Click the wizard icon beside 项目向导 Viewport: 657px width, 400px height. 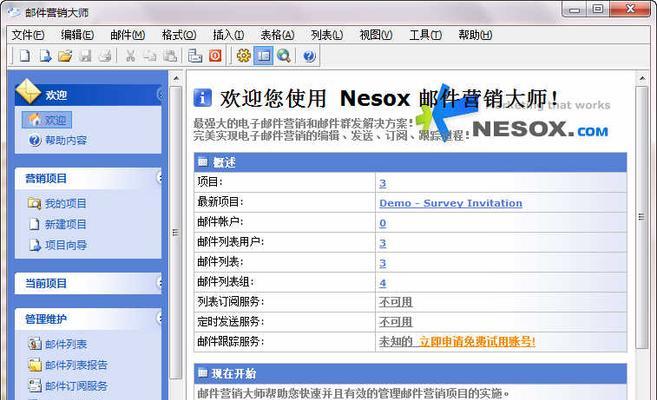pos(35,245)
